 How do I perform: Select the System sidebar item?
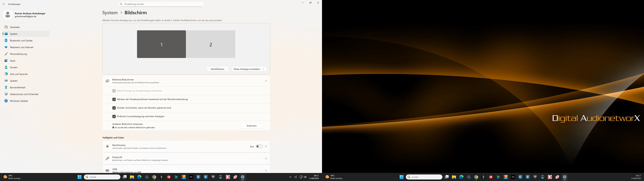coord(26,34)
